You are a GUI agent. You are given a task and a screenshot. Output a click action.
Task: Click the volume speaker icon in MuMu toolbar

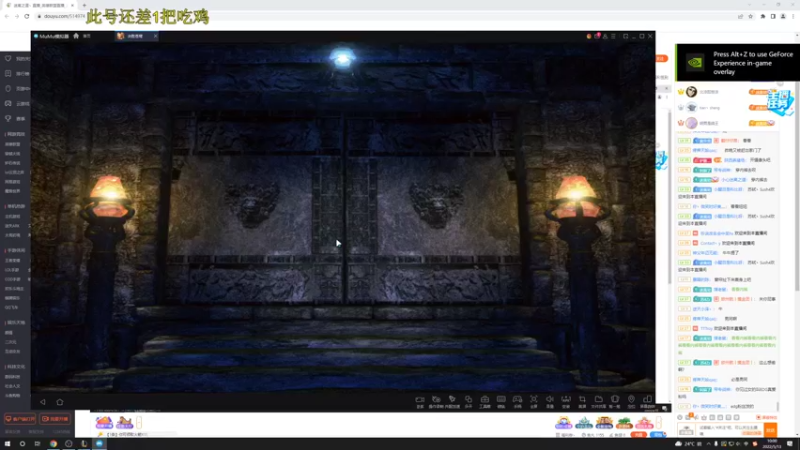click(549, 401)
